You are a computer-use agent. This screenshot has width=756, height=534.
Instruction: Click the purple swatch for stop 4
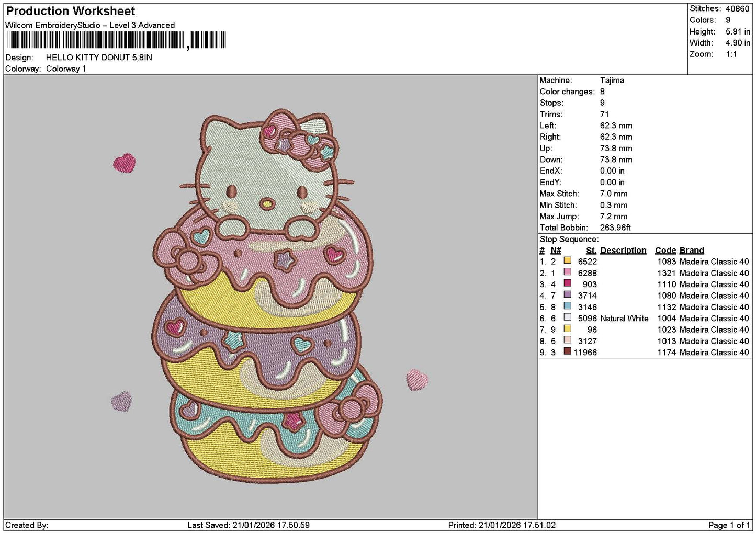(x=567, y=294)
